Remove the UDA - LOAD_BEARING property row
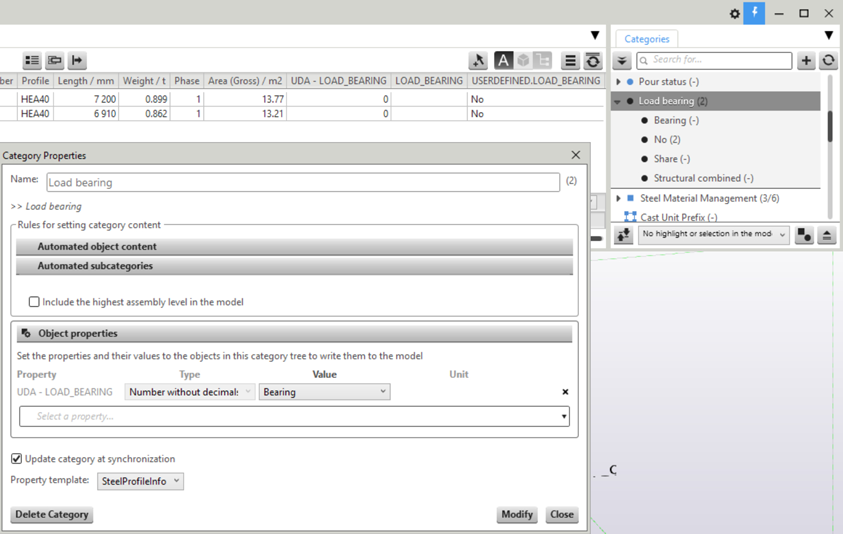Viewport: 843px width, 534px height. point(565,392)
